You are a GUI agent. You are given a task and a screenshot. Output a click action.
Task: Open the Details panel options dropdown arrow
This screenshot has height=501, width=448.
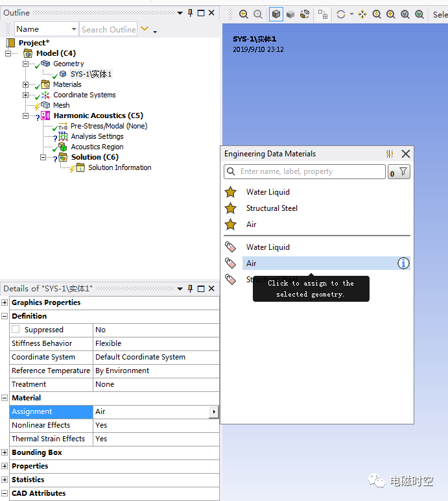[180, 289]
